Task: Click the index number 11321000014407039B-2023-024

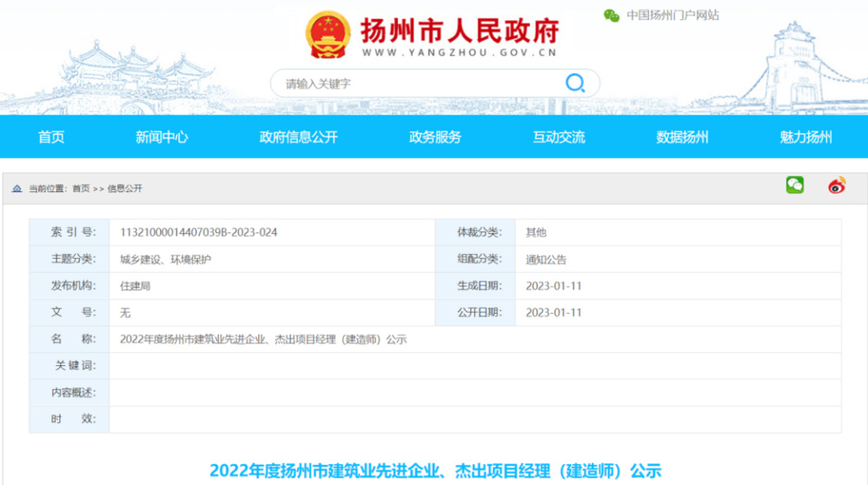Action: [x=198, y=233]
